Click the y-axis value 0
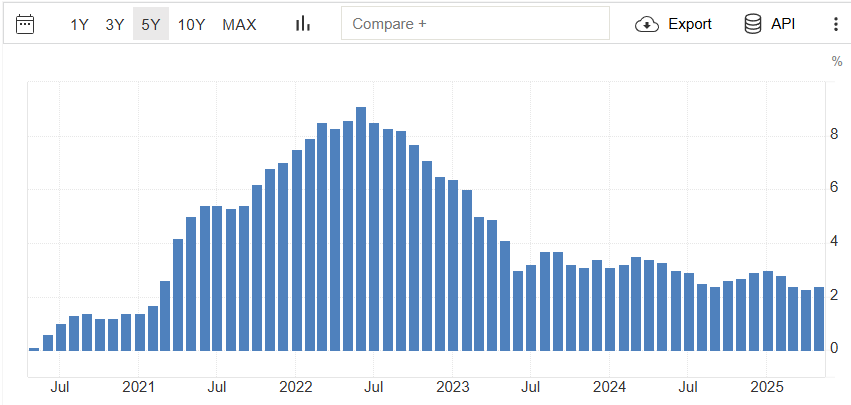The height and width of the screenshot is (405, 851). tap(835, 349)
